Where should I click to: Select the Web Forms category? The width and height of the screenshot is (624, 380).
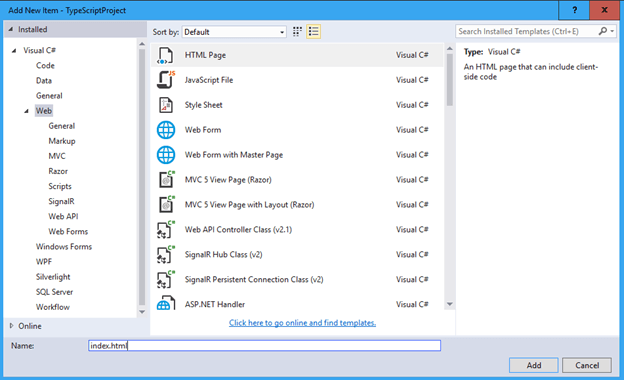(68, 232)
